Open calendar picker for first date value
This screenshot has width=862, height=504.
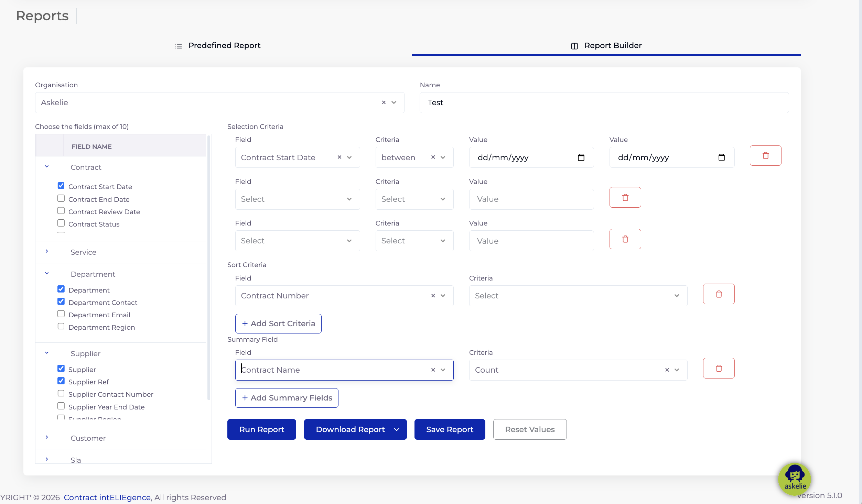pos(581,157)
